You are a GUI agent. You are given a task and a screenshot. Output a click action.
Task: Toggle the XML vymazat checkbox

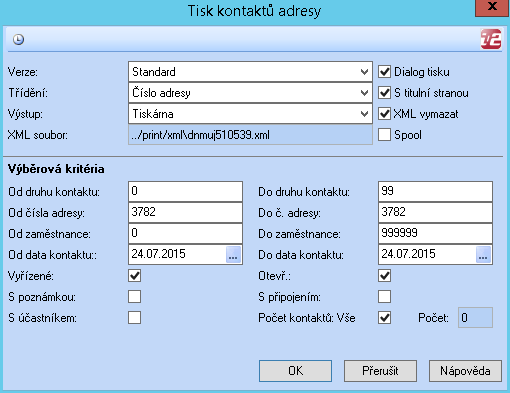[x=384, y=114]
